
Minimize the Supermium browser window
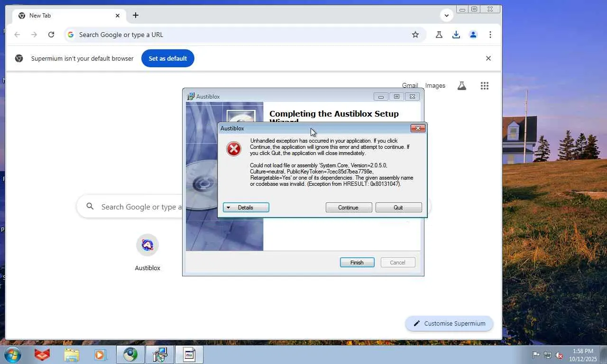coord(462,9)
